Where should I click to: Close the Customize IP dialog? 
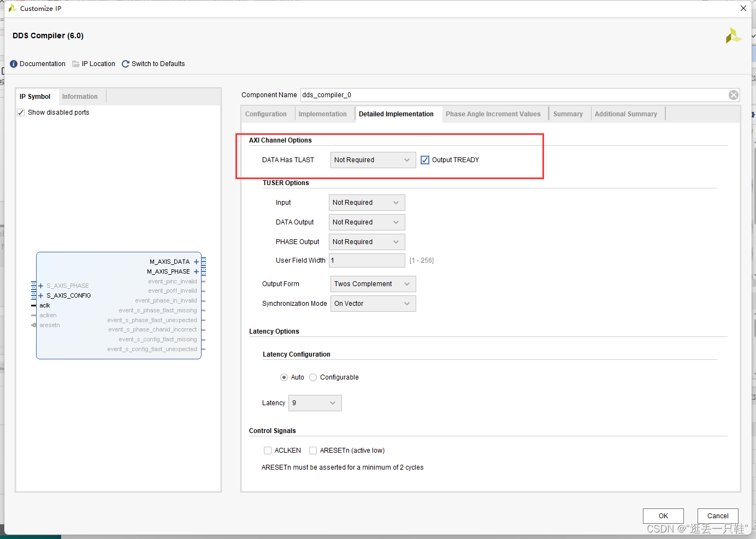click(x=743, y=8)
